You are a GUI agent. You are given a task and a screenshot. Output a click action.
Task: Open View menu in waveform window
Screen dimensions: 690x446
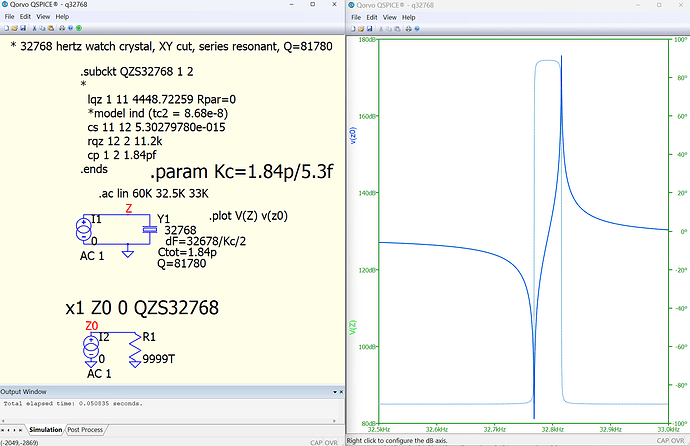389,18
